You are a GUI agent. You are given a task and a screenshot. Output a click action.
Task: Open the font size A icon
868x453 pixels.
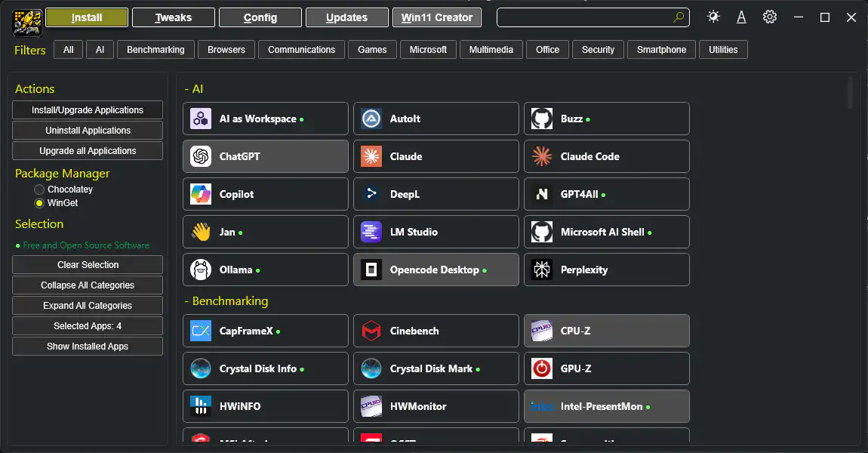tap(741, 17)
